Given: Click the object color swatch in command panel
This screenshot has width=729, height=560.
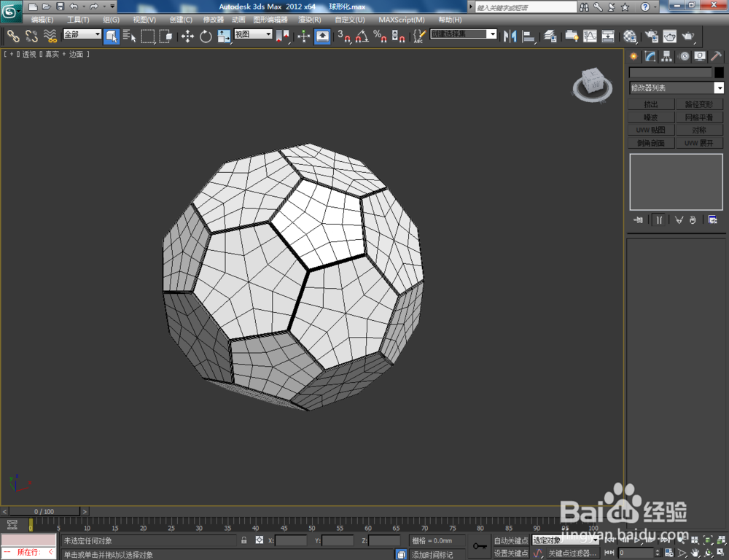Looking at the screenshot, I should click(x=719, y=72).
